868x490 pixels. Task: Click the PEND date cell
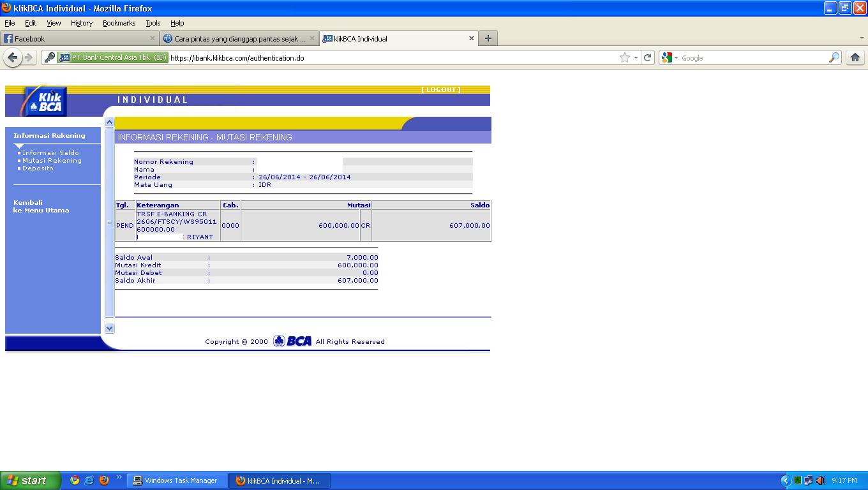tap(125, 225)
